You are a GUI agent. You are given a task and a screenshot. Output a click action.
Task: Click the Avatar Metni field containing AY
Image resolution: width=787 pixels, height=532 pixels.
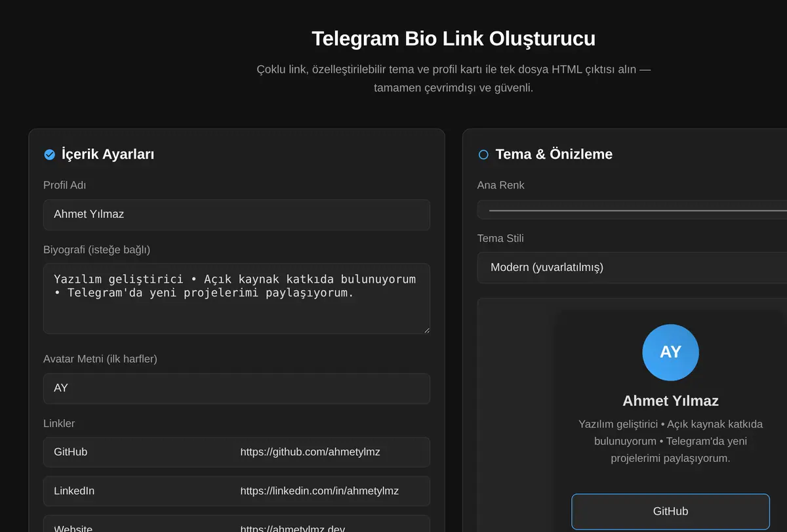[x=237, y=388]
